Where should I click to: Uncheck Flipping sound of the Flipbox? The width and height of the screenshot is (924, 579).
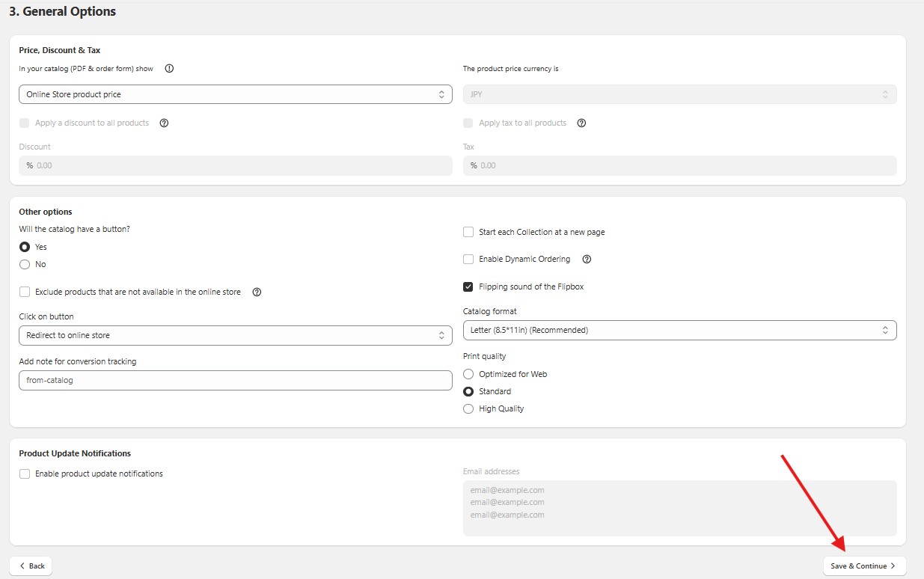(468, 287)
